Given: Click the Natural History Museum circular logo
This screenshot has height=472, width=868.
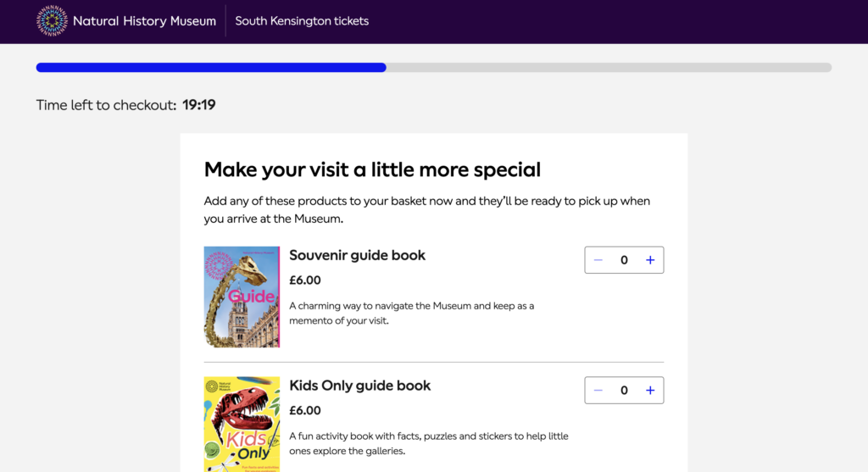Looking at the screenshot, I should click(52, 21).
